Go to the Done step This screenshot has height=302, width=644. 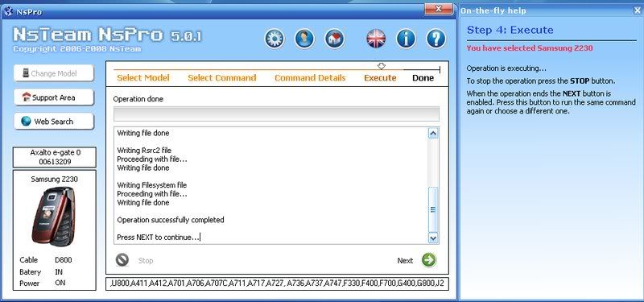click(423, 78)
